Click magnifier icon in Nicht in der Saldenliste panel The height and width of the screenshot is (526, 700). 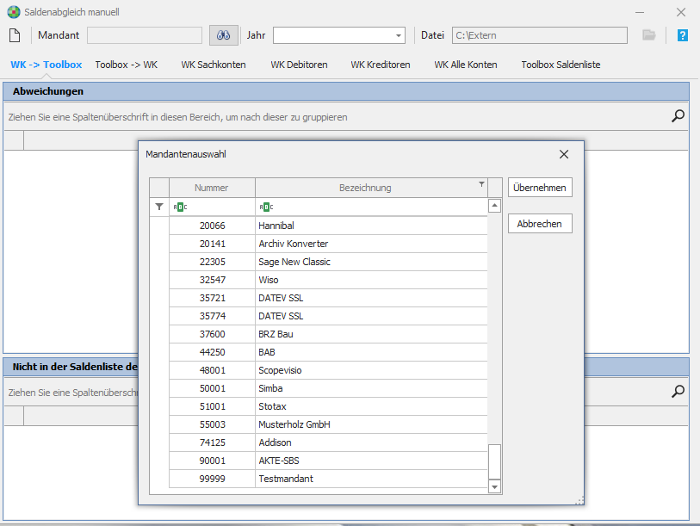click(x=678, y=392)
